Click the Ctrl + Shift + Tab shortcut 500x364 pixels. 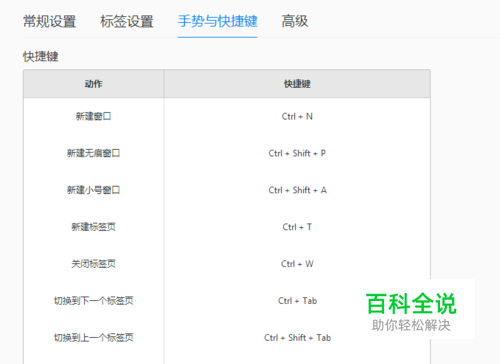click(297, 338)
